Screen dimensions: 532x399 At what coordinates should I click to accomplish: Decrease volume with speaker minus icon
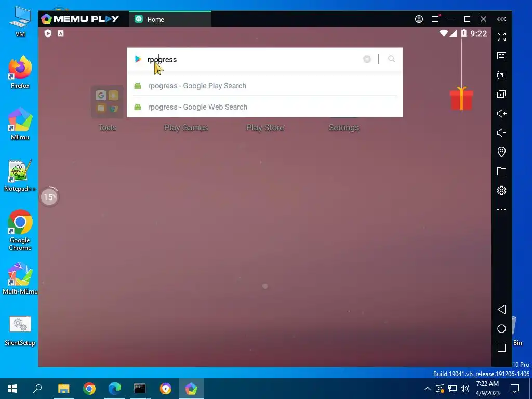[x=501, y=132]
